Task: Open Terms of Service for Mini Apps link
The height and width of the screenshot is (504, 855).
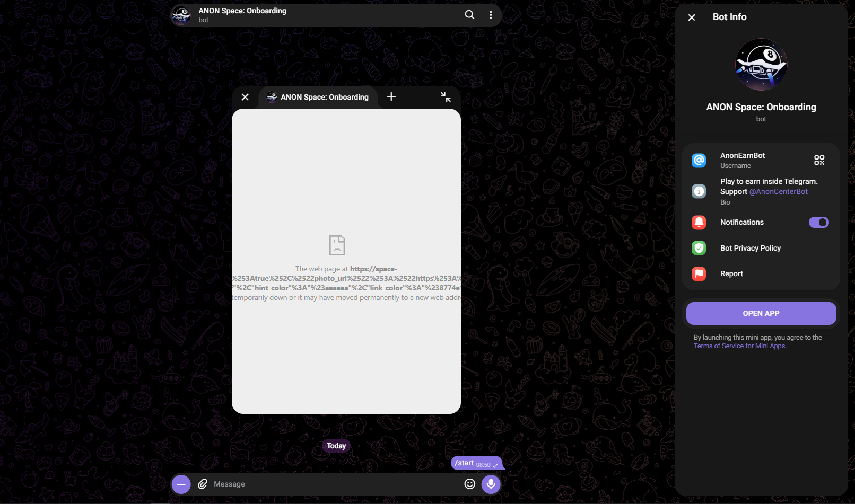Action: 739,346
